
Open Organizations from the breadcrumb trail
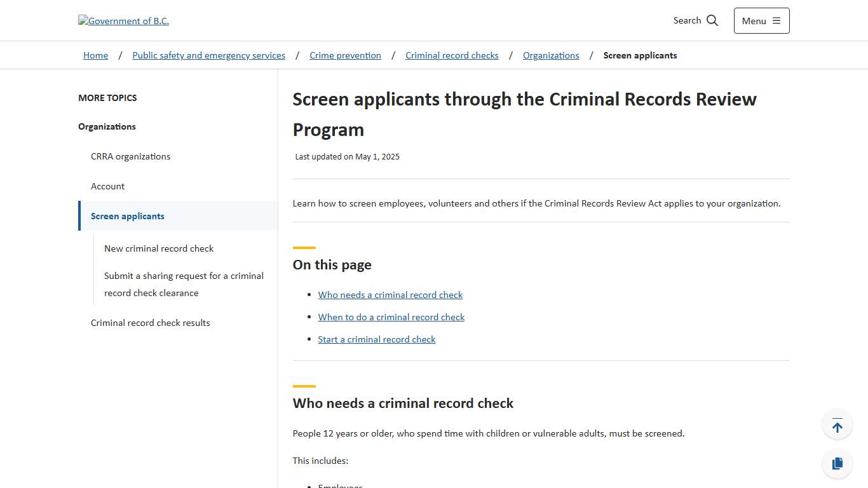point(550,55)
